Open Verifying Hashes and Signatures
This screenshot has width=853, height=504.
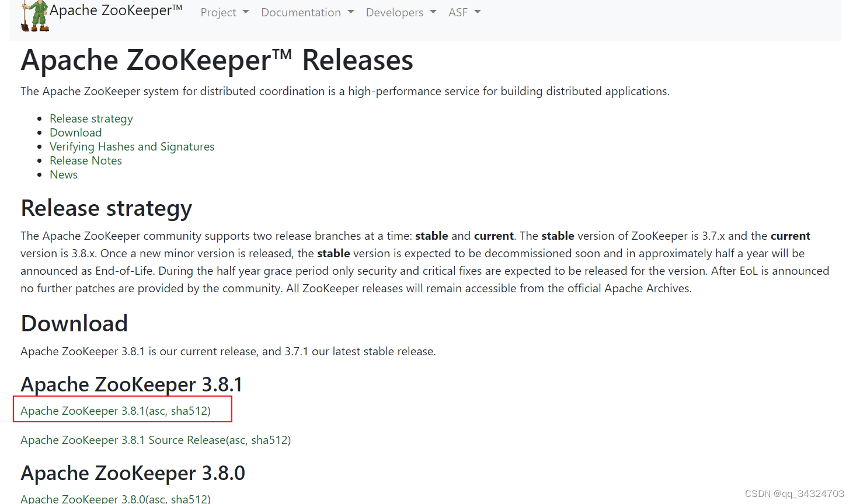(x=132, y=146)
